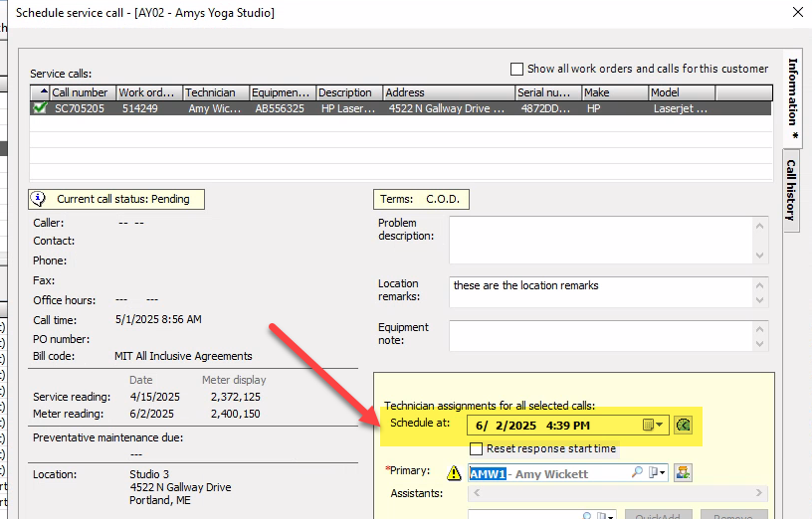
Task: Switch to the Call history tab
Action: click(x=791, y=191)
